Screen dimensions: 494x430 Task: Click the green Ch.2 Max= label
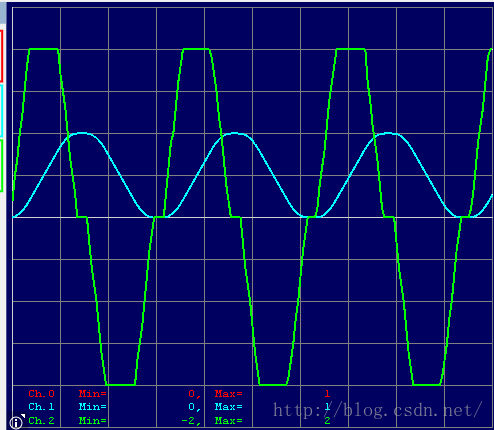[x=228, y=421]
